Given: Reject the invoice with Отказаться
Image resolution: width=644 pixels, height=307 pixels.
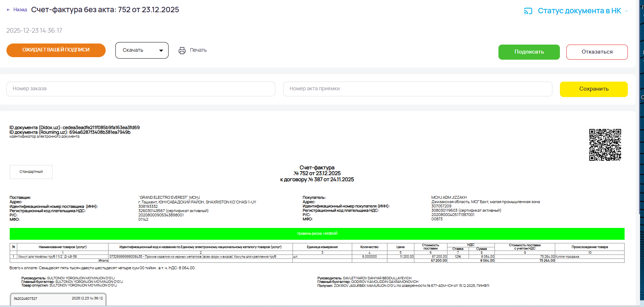Looking at the screenshot, I should (x=597, y=52).
